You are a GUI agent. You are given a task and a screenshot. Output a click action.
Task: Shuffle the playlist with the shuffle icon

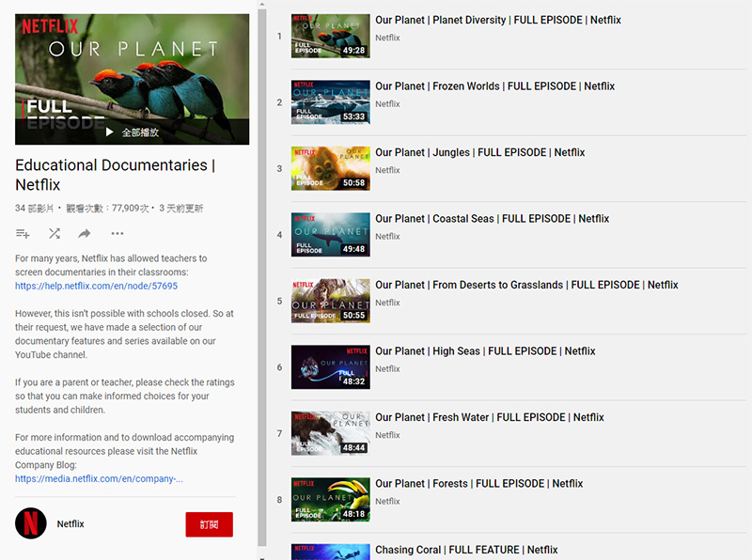pyautogui.click(x=55, y=233)
